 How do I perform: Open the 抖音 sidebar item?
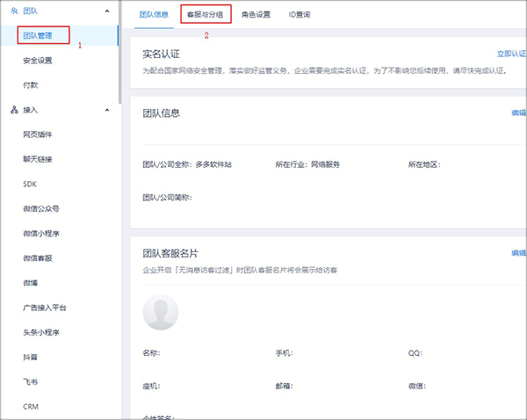31,358
